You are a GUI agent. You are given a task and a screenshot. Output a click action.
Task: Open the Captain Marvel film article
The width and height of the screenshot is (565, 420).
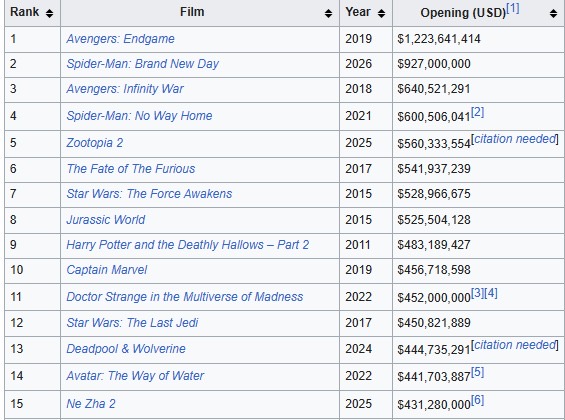(x=107, y=270)
